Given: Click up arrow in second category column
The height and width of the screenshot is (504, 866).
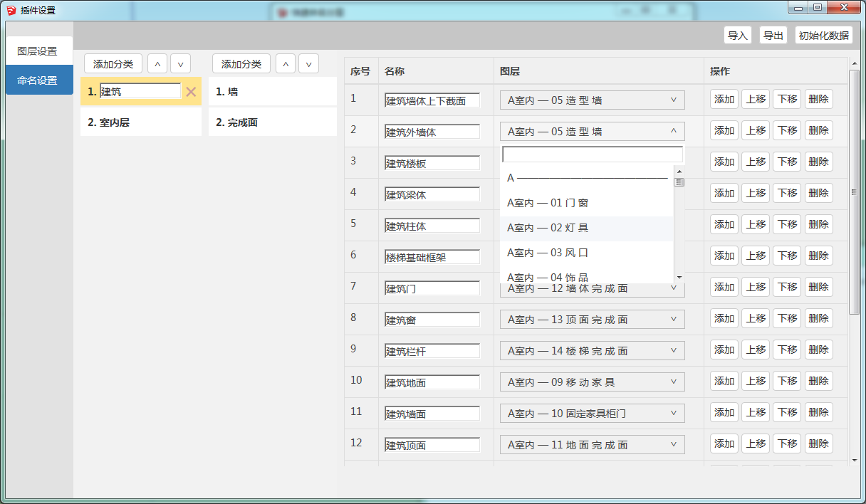Looking at the screenshot, I should 286,64.
